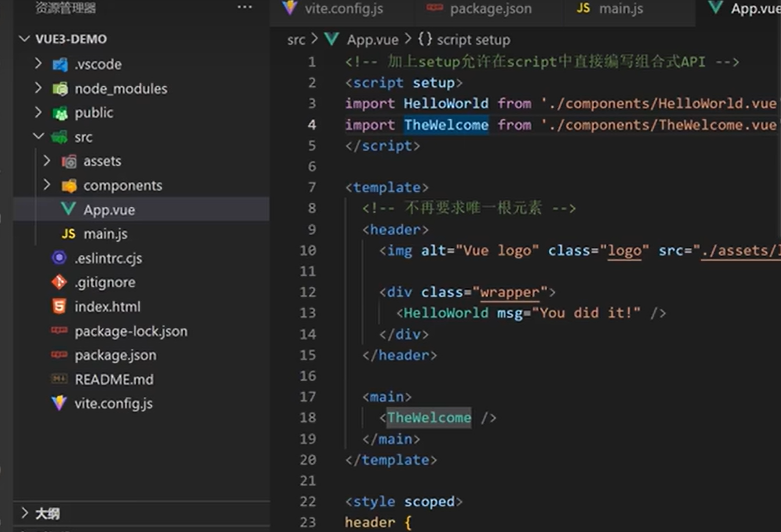The height and width of the screenshot is (532, 781).
Task: Expand the node_modules folder chevron
Action: [x=39, y=88]
